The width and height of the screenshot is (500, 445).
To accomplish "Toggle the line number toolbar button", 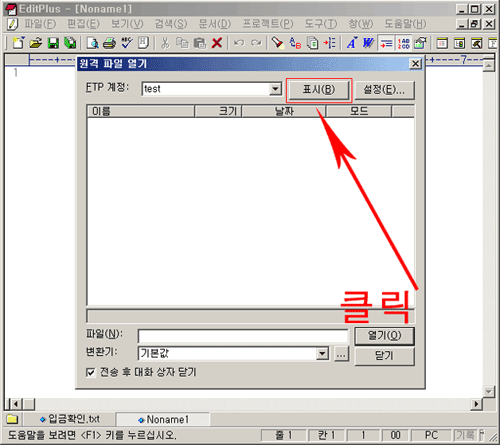I will tap(403, 43).
